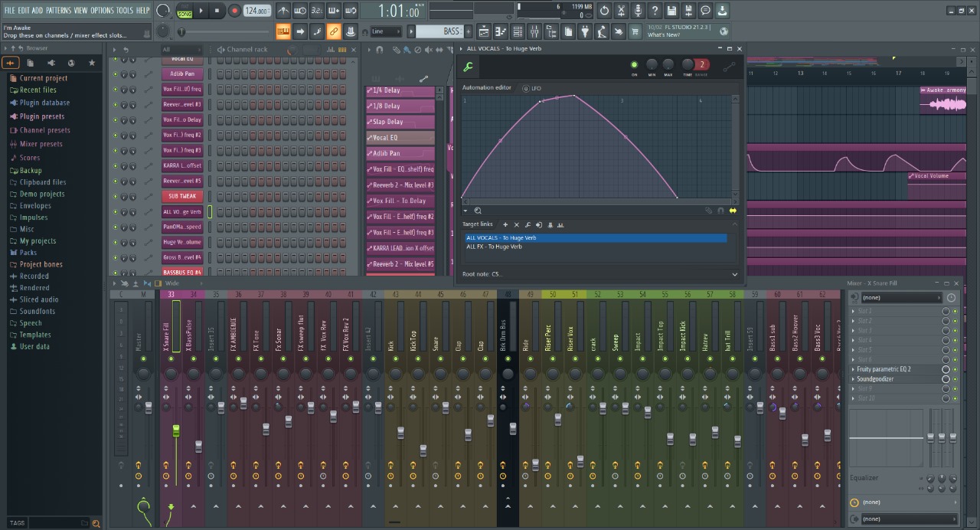The image size is (980, 530).
Task: Open the Plugin database browser folder
Action: (44, 103)
